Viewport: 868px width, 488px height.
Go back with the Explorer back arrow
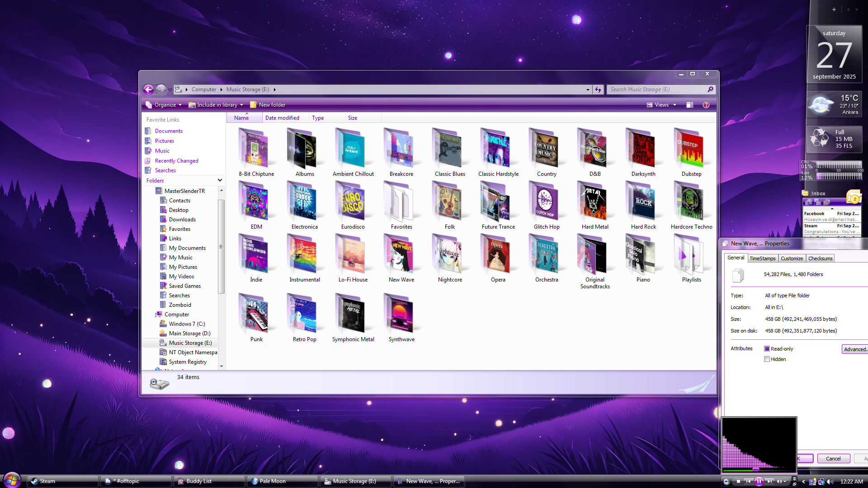tap(148, 89)
